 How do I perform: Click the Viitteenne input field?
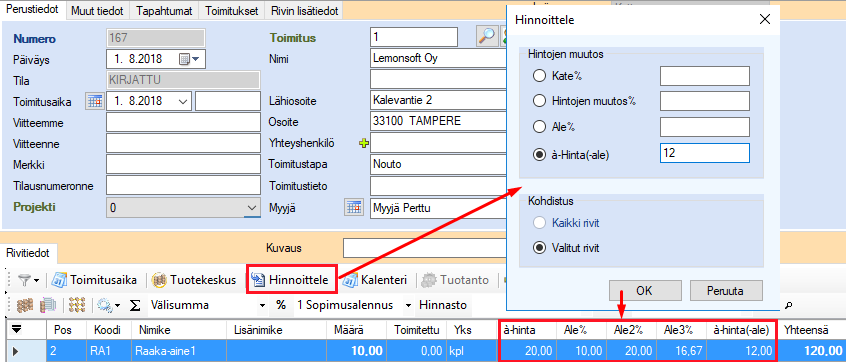[183, 144]
